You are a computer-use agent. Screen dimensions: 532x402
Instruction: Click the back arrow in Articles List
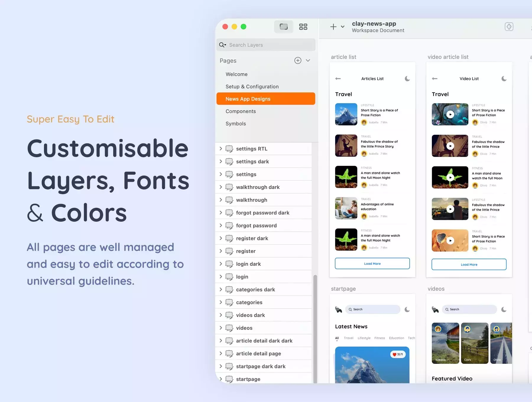338,79
